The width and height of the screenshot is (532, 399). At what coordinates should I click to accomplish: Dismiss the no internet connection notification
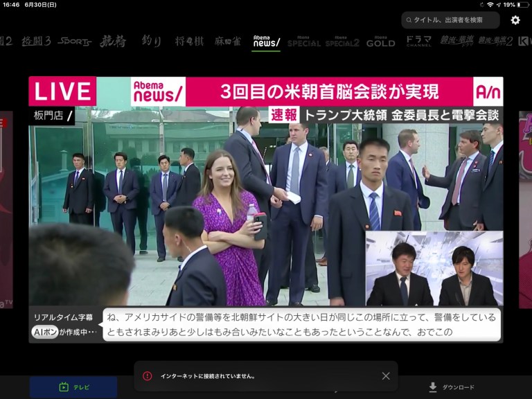(x=386, y=376)
